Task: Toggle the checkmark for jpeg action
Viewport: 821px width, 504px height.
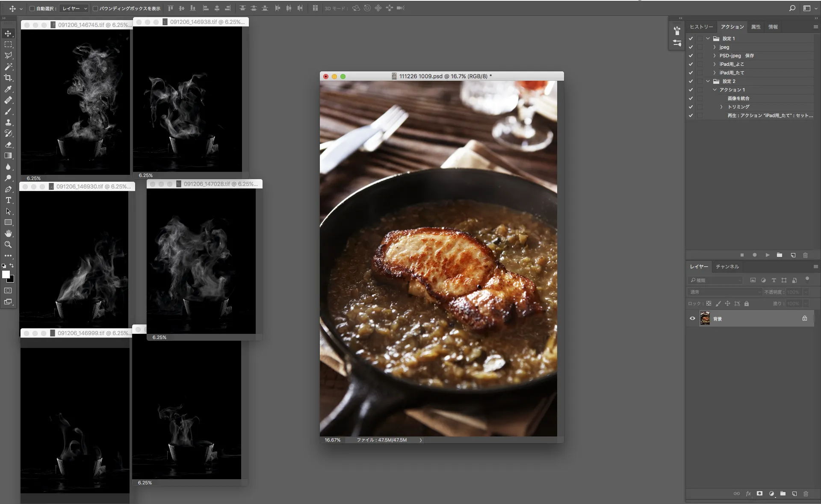Action: coord(691,47)
